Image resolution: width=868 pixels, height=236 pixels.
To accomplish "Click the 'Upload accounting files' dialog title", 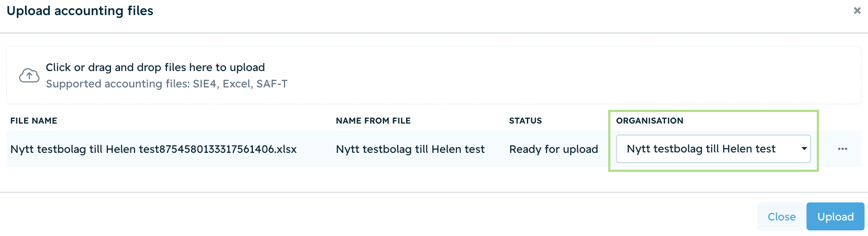I will (x=80, y=11).
